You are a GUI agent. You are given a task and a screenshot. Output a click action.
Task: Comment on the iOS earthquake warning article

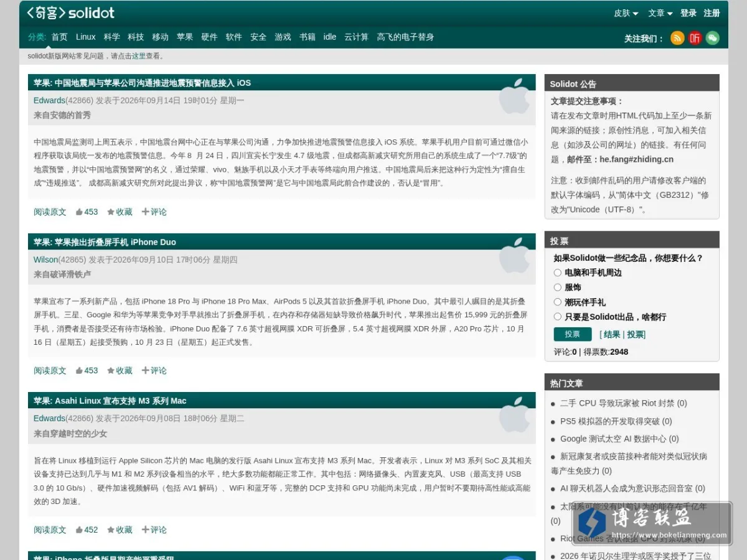point(154,212)
